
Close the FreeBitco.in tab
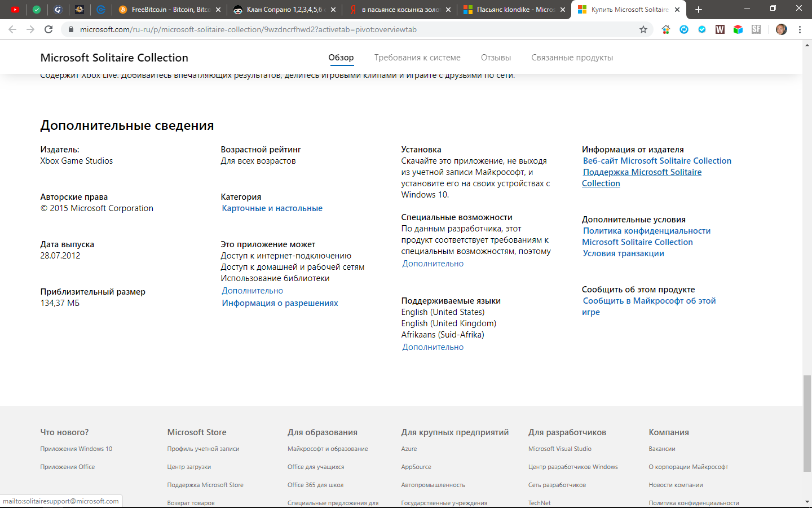tap(218, 10)
